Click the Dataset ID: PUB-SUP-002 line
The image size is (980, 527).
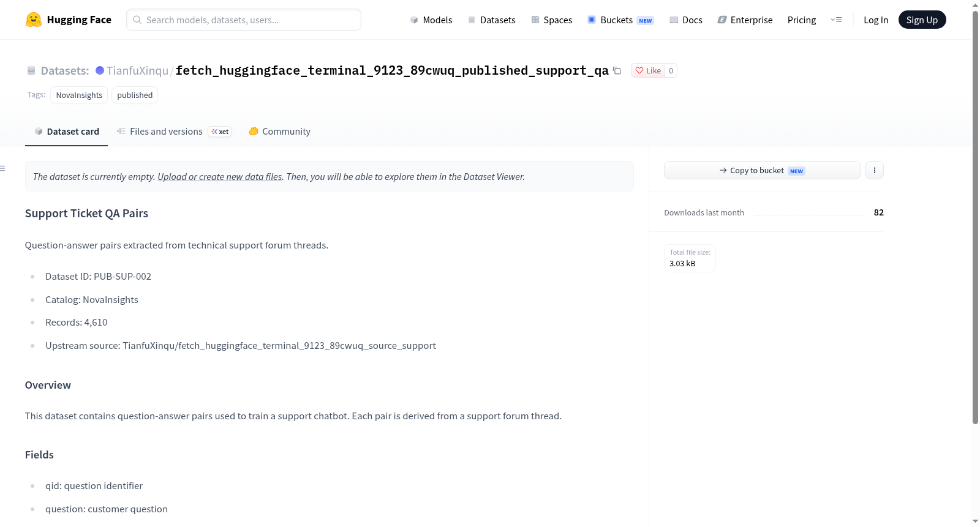click(98, 277)
